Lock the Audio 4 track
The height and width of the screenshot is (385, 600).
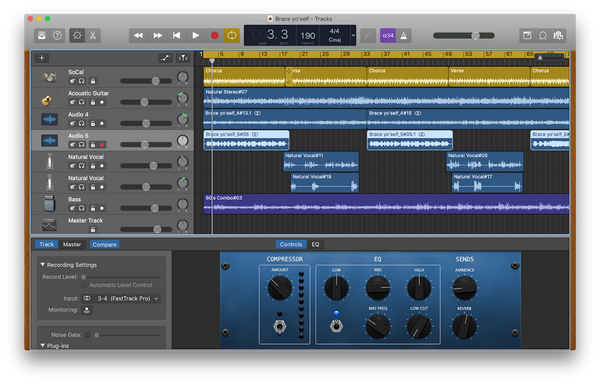pyautogui.click(x=93, y=124)
